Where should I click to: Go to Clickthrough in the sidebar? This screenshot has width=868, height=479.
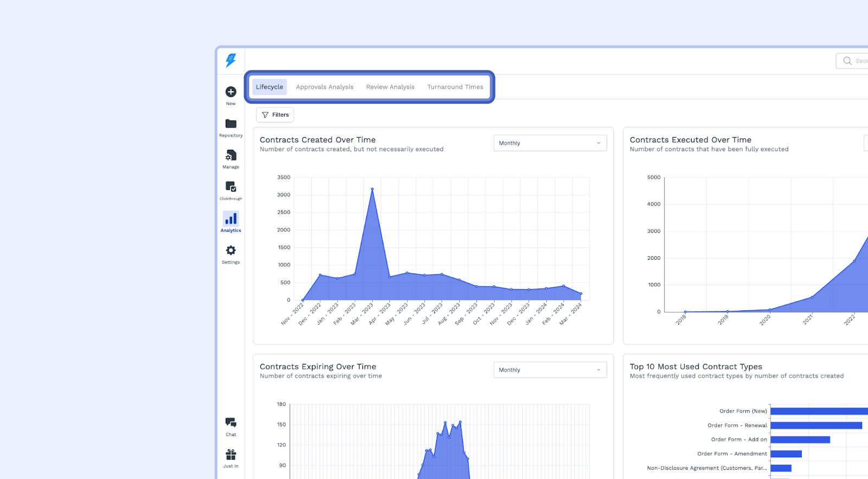click(x=231, y=188)
